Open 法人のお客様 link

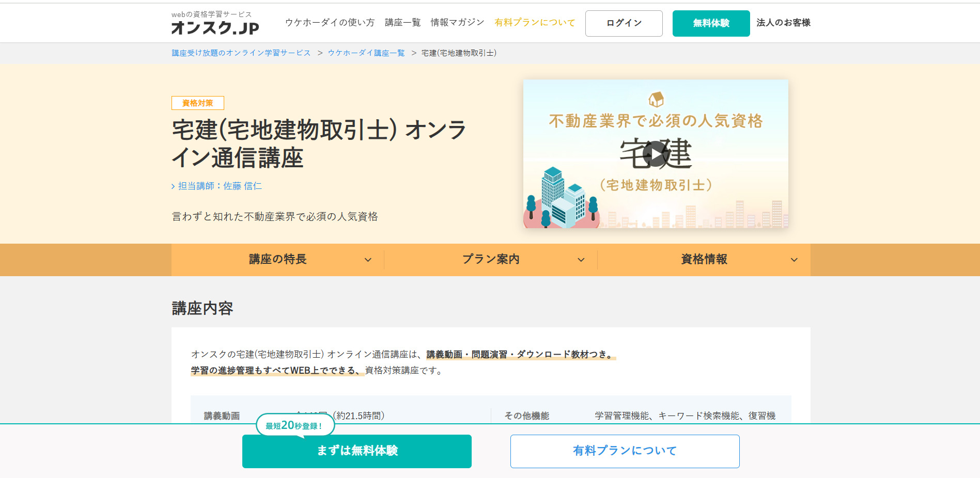(783, 23)
